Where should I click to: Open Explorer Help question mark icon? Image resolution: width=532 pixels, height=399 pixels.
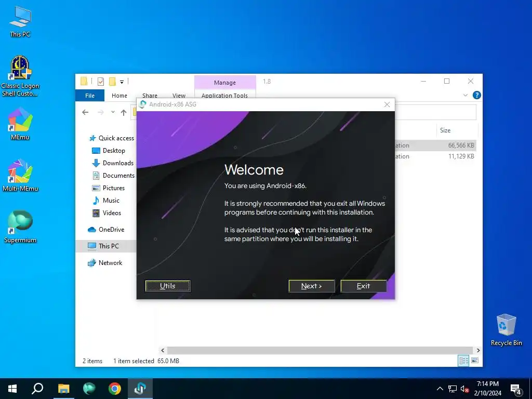click(x=476, y=96)
